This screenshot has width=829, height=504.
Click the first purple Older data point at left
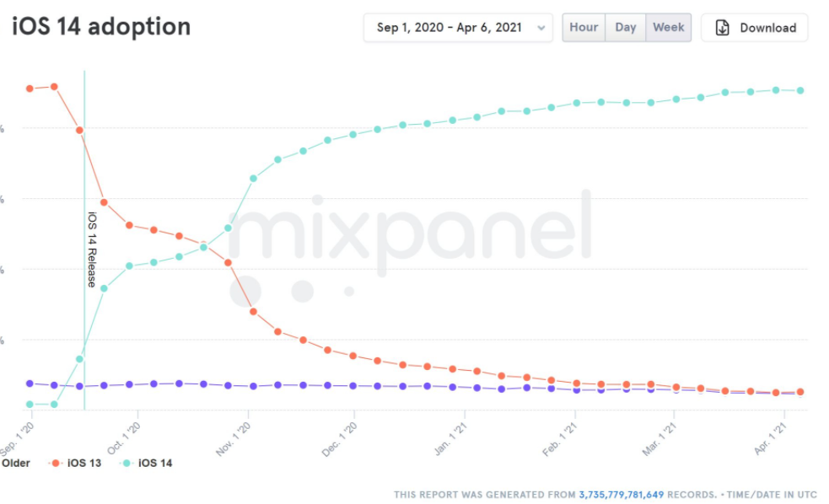click(30, 383)
